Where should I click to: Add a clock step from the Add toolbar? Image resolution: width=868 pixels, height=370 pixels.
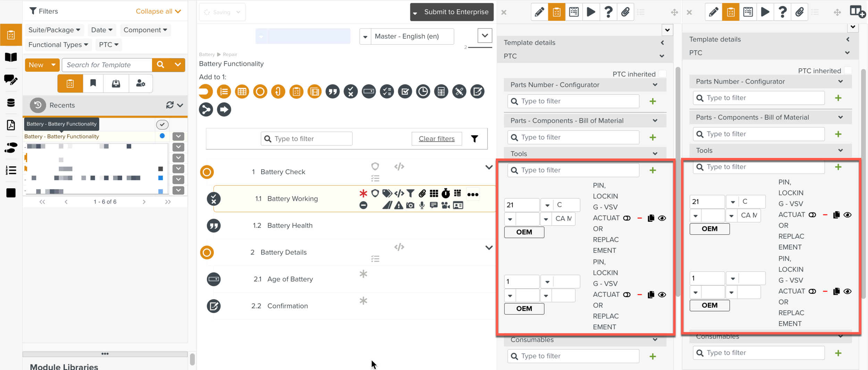(423, 92)
